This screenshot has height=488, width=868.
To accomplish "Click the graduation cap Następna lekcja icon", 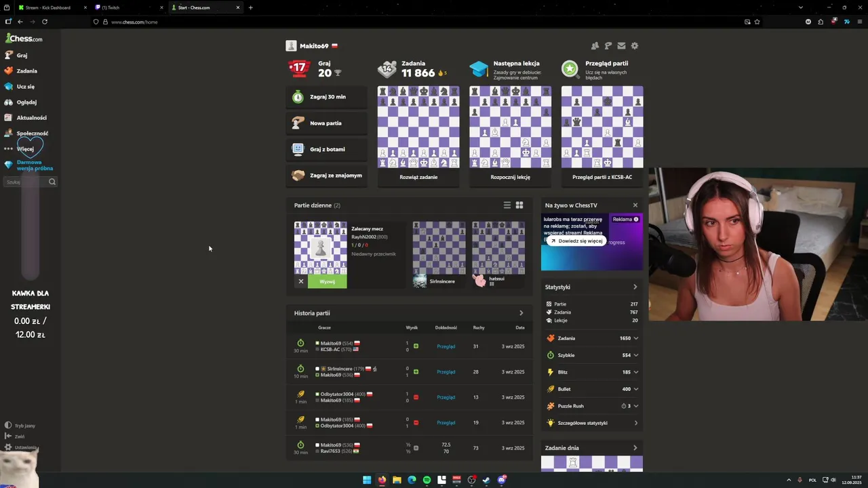I will (479, 68).
